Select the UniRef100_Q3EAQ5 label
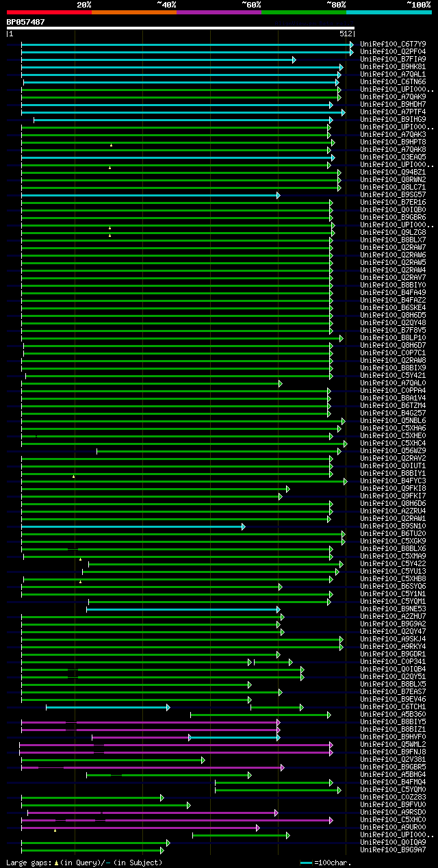This screenshot has height=868, width=438. pos(394,157)
